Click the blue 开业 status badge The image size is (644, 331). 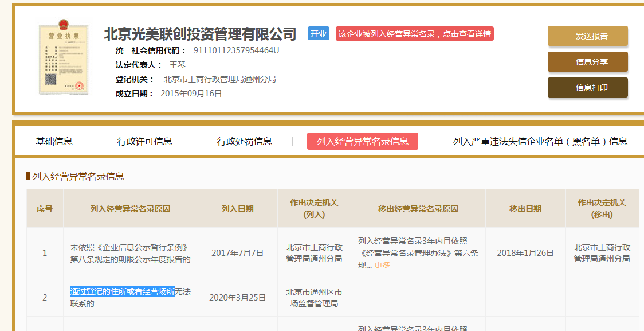[x=318, y=34]
